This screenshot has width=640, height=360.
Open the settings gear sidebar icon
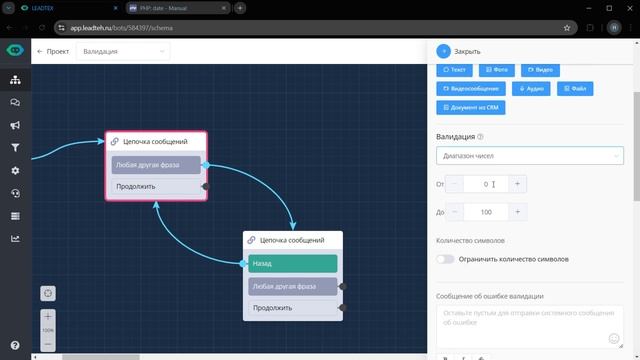(15, 171)
